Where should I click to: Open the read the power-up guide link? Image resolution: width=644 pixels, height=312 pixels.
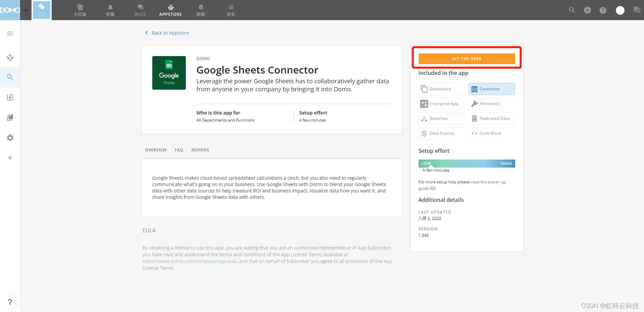coord(488,182)
